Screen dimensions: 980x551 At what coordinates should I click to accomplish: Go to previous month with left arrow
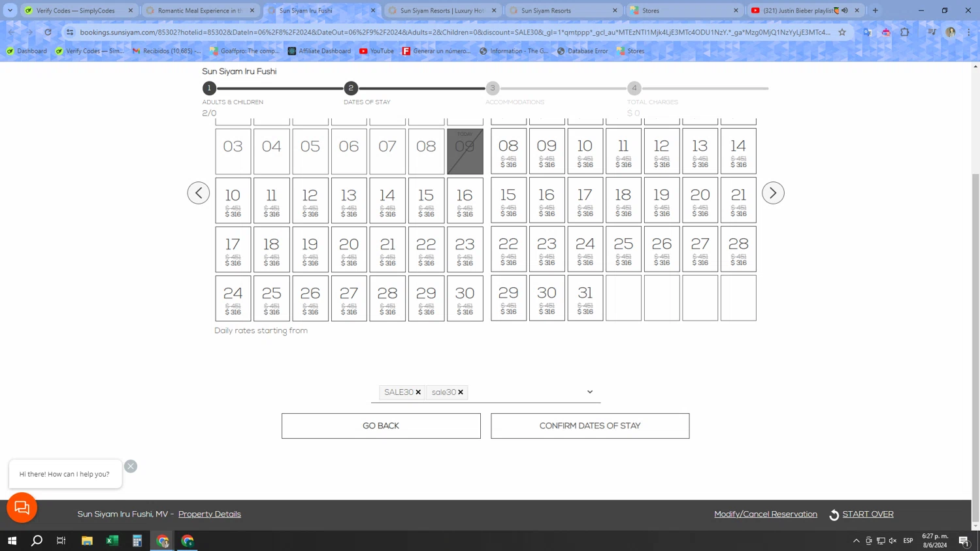(199, 193)
